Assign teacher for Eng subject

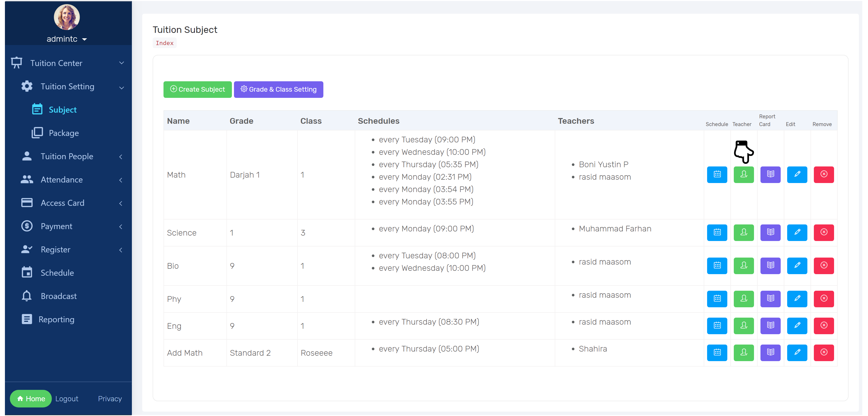point(743,325)
